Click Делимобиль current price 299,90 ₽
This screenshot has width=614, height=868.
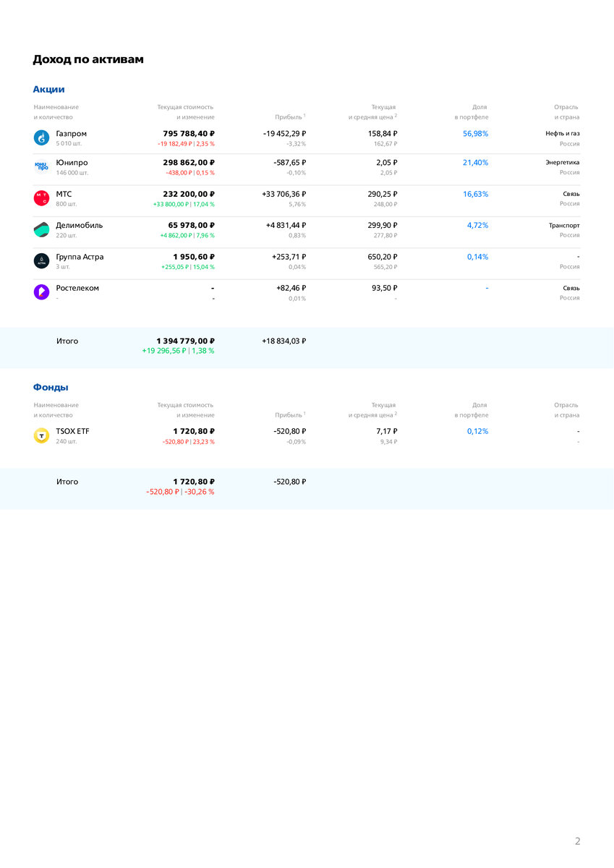(383, 226)
